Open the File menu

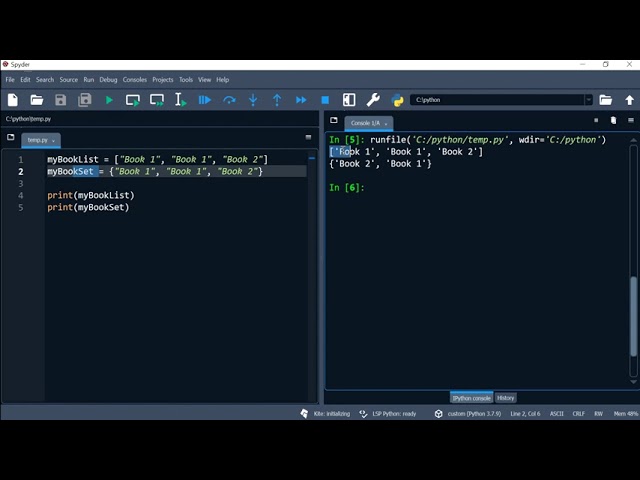[10, 80]
